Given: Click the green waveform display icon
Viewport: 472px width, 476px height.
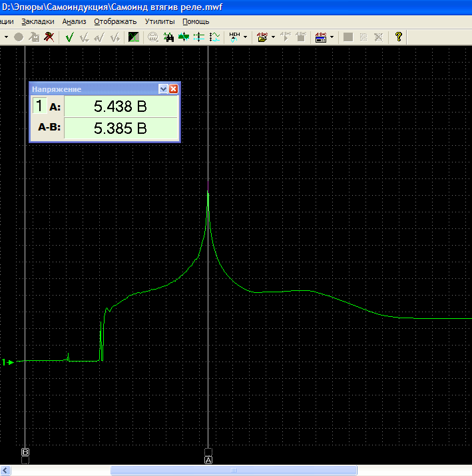Looking at the screenshot, I should (134, 37).
